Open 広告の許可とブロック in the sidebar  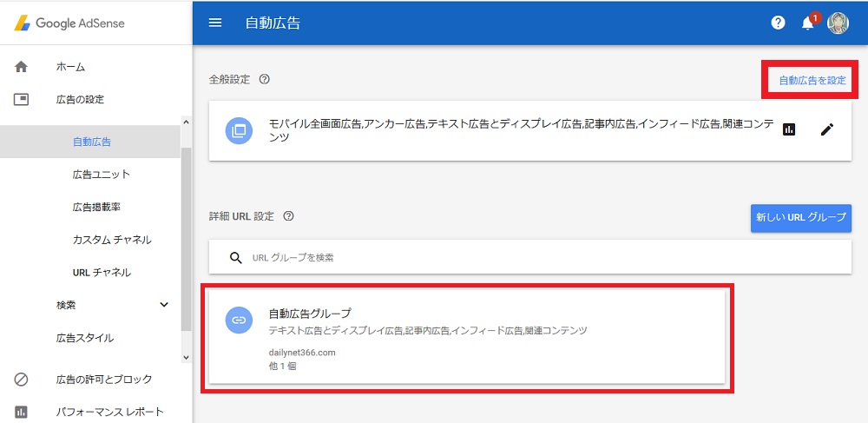[x=104, y=380]
